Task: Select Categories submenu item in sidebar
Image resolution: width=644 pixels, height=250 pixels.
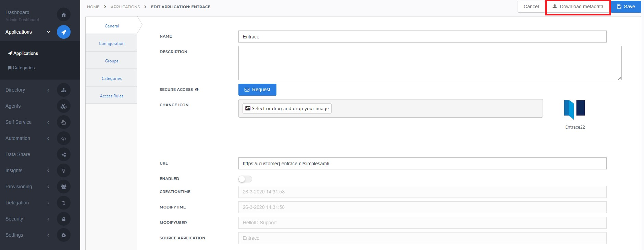Action: [x=21, y=68]
